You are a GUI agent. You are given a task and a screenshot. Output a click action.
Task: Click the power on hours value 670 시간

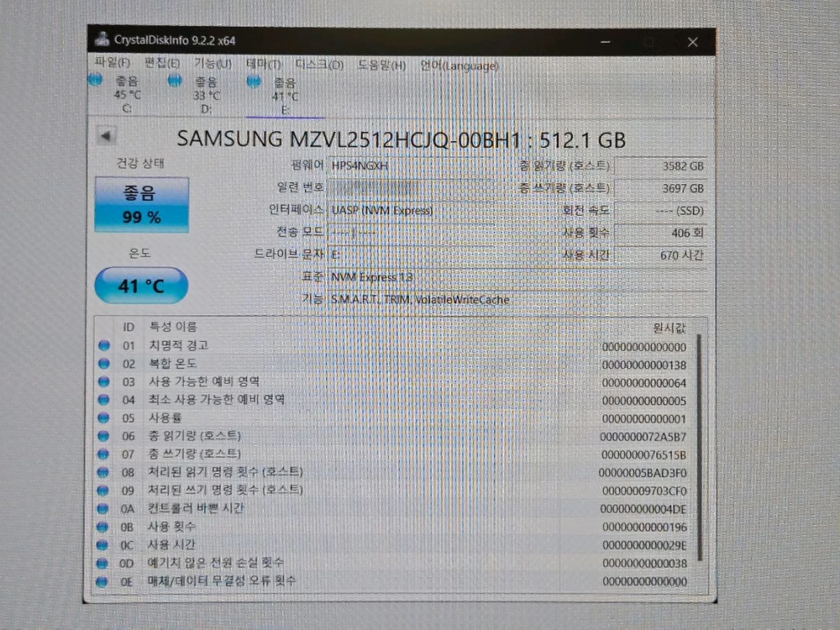click(660, 255)
